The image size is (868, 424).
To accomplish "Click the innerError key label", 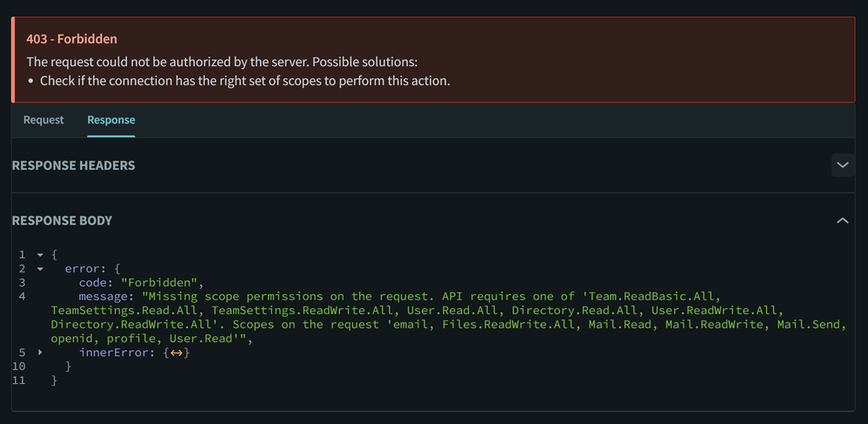I will click(x=117, y=353).
